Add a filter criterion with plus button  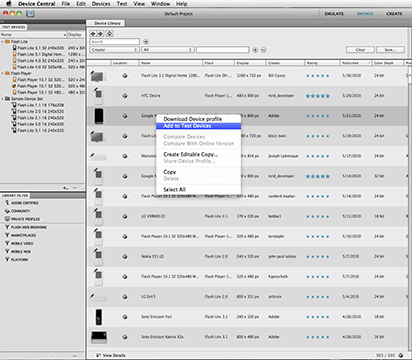(x=255, y=50)
